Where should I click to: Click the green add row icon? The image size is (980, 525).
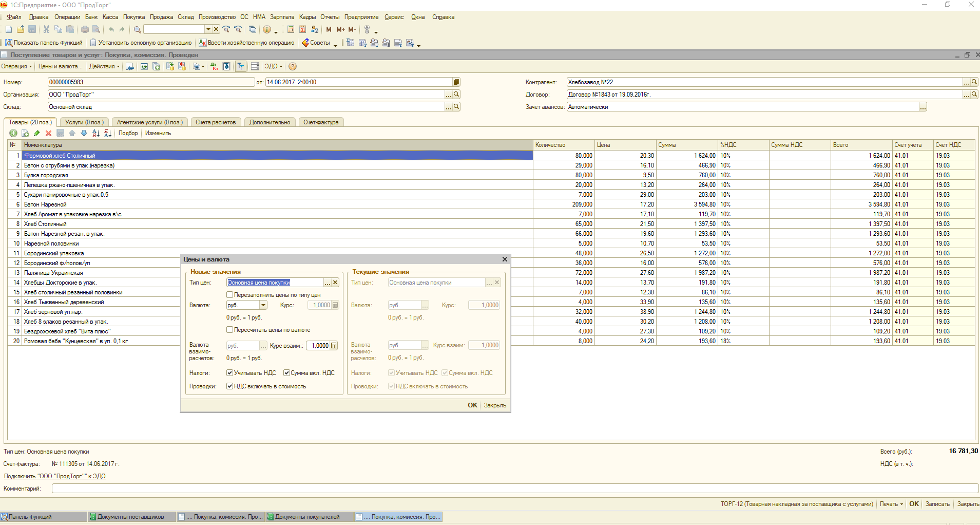[x=13, y=133]
